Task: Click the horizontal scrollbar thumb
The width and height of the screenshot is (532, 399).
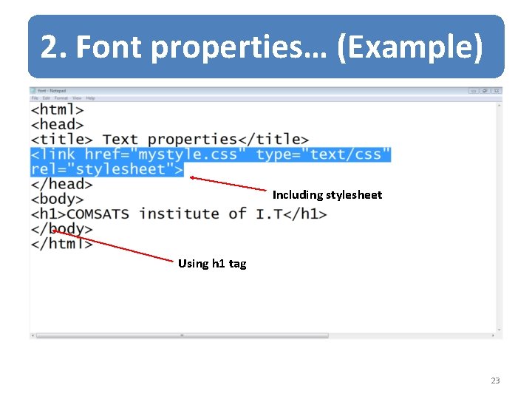Action: (x=183, y=335)
